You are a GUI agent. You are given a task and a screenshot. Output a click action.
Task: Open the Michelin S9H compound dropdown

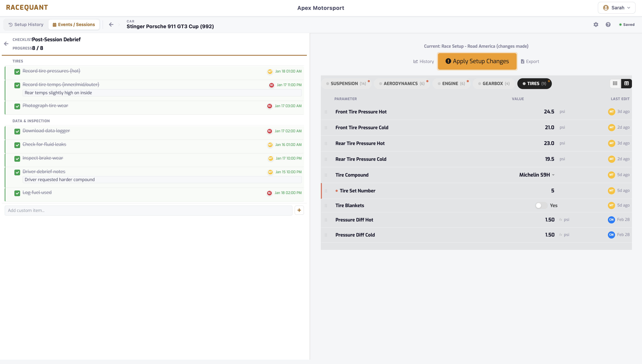[x=537, y=175]
